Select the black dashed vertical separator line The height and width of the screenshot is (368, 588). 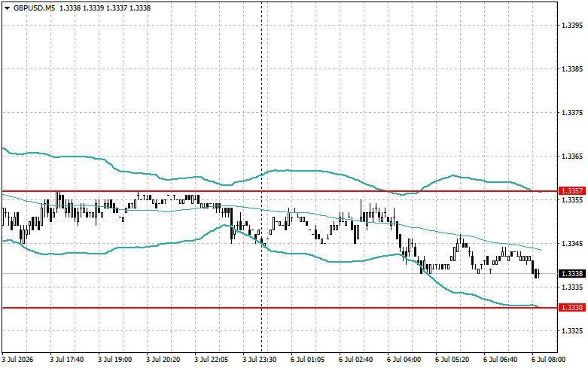262,177
